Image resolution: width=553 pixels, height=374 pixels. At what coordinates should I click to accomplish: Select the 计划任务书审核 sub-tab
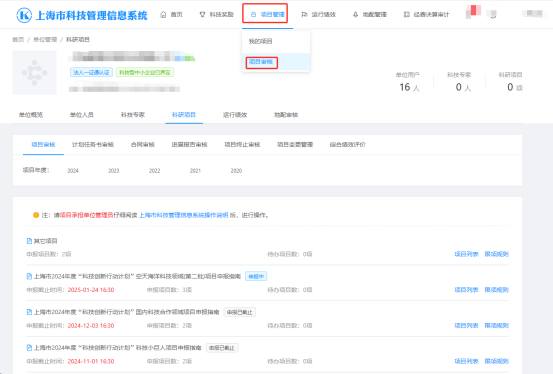click(x=93, y=144)
